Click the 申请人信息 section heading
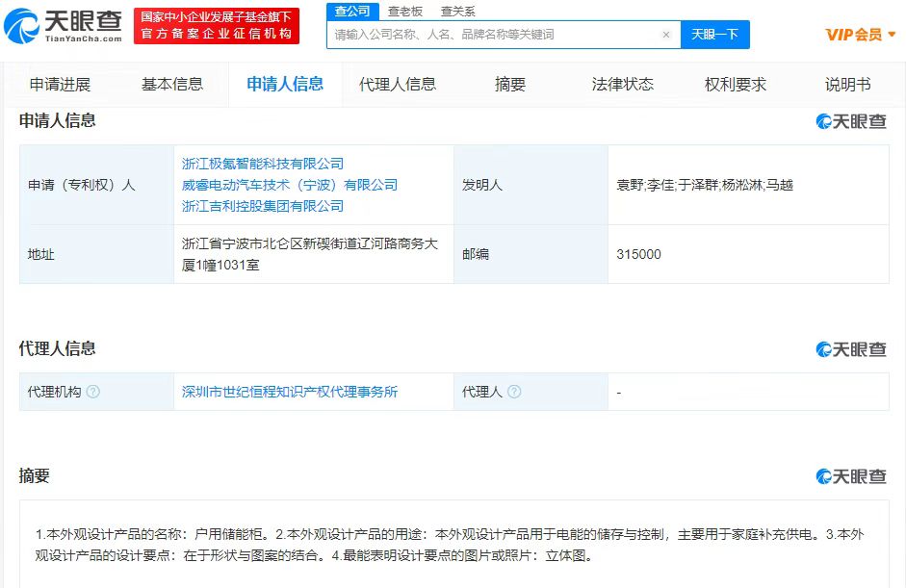Image resolution: width=906 pixels, height=588 pixels. (x=57, y=120)
